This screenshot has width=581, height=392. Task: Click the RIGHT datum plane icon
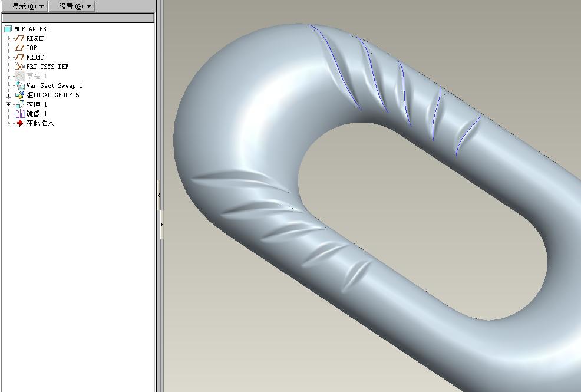tap(19, 38)
